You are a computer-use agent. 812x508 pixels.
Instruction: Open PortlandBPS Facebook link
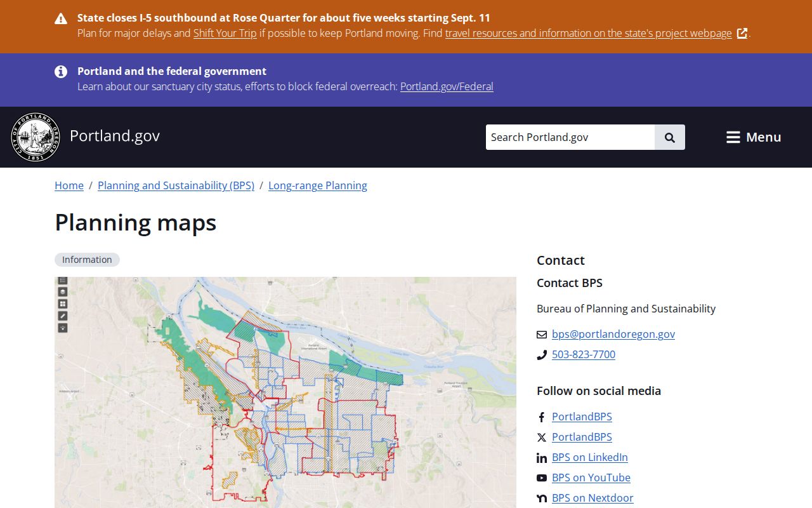point(582,417)
